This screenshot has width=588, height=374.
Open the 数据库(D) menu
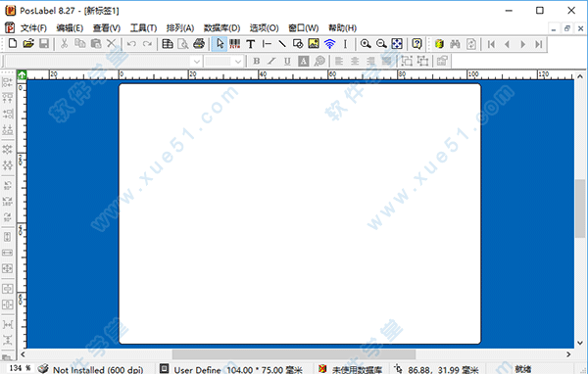pyautogui.click(x=221, y=27)
